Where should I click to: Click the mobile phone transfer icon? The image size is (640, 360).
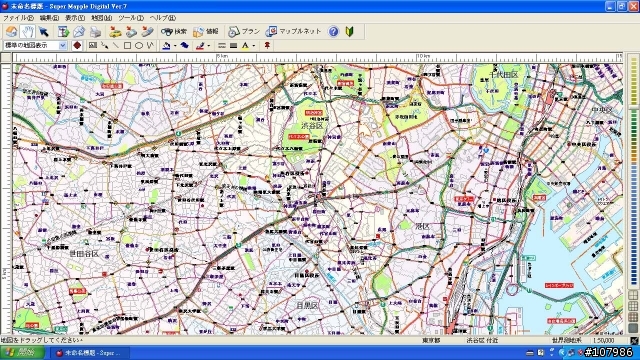pos(147,31)
